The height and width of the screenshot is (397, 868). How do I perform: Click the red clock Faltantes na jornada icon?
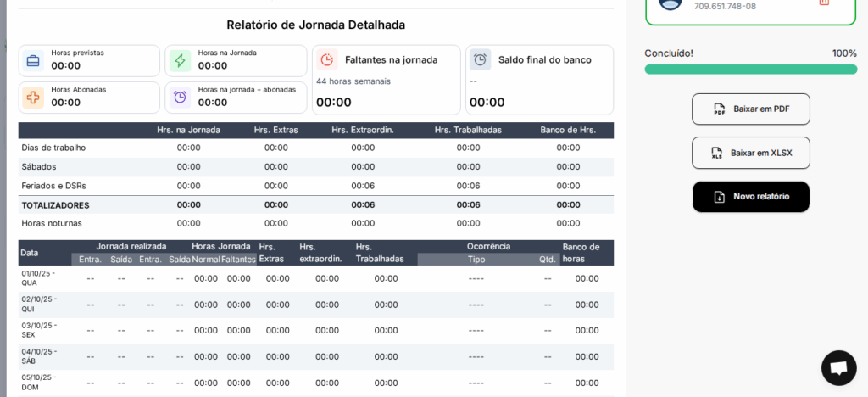pos(327,59)
